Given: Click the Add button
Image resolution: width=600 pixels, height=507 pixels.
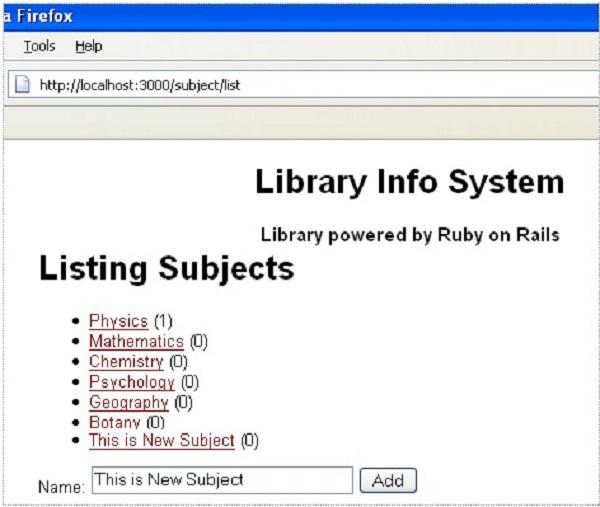Looking at the screenshot, I should coord(388,481).
